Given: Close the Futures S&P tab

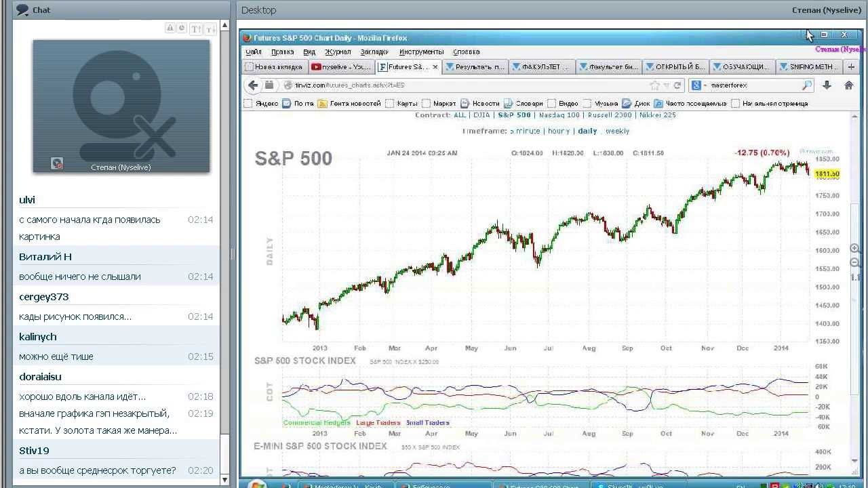Looking at the screenshot, I should [435, 67].
